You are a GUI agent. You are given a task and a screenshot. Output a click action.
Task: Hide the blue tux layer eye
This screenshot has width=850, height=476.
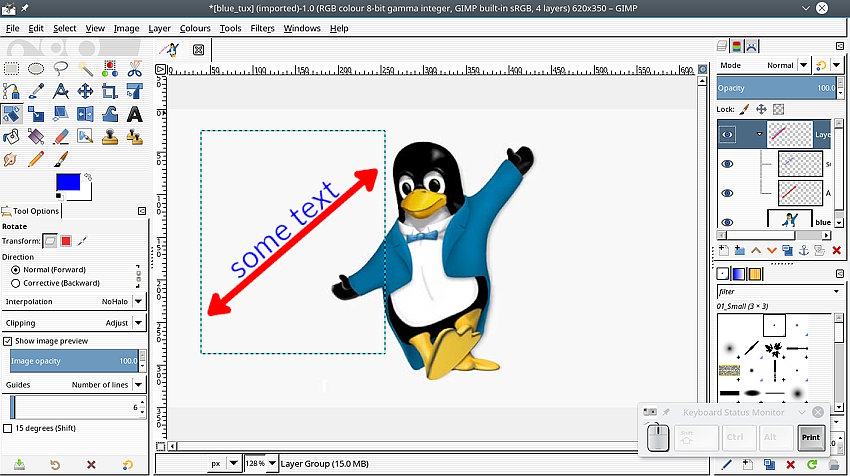[727, 222]
